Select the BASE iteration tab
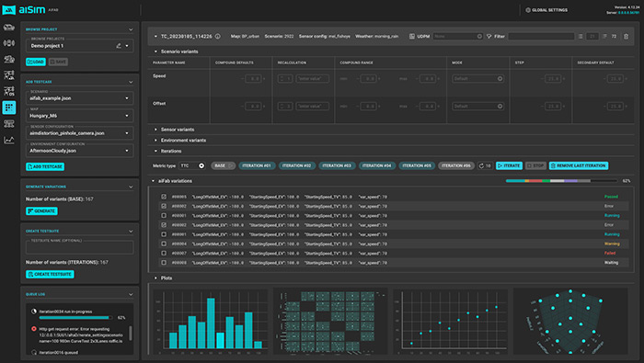 pyautogui.click(x=223, y=165)
